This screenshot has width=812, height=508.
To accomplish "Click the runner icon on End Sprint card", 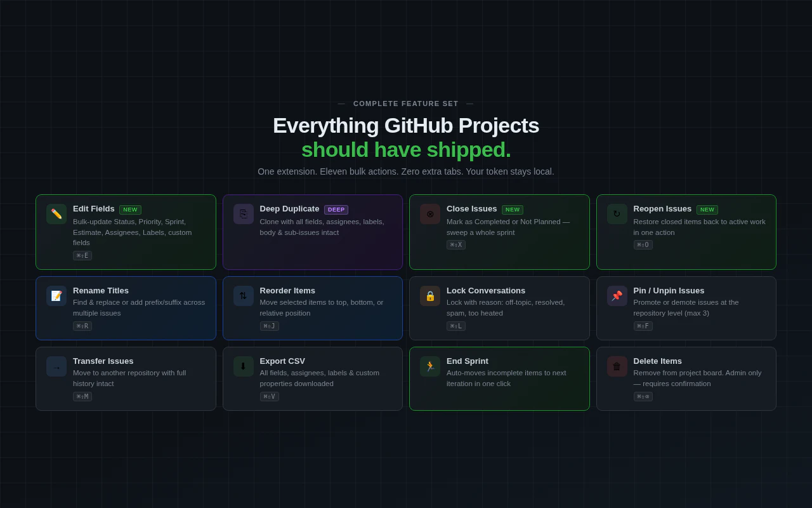I will (430, 366).
